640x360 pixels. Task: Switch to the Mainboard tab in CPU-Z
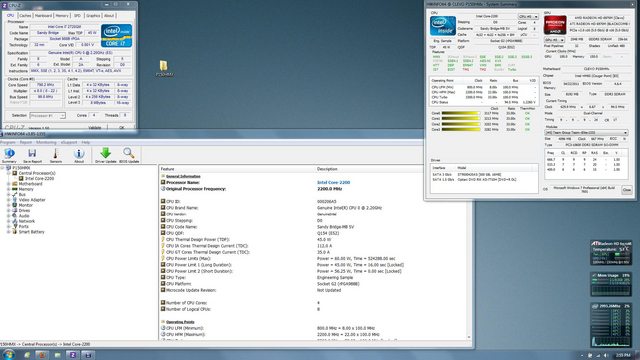(43, 16)
